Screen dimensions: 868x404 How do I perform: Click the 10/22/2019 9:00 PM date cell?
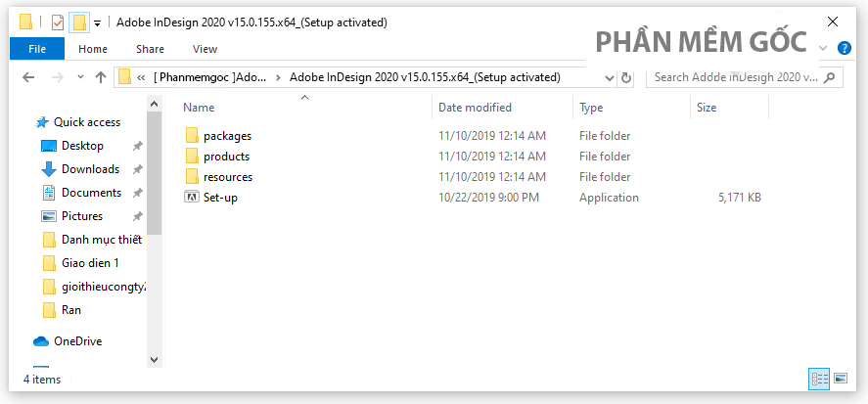coord(488,197)
